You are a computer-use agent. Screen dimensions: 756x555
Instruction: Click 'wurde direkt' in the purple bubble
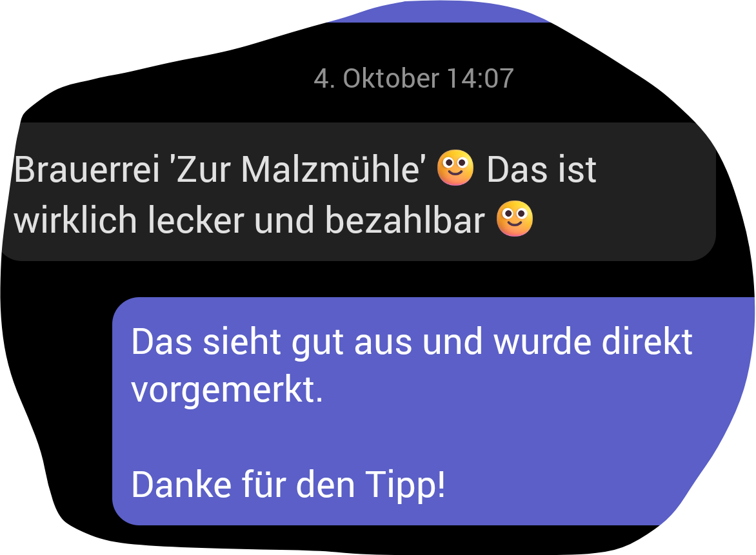pos(593,342)
